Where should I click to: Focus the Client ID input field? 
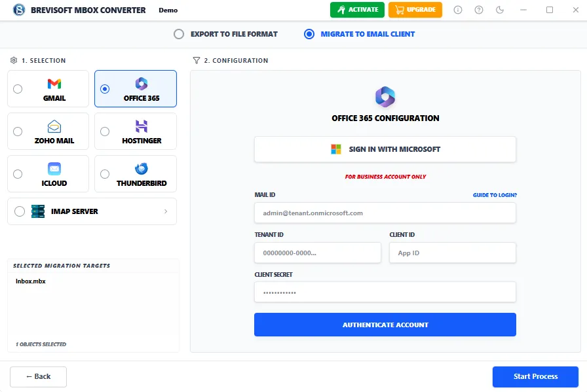tap(453, 253)
